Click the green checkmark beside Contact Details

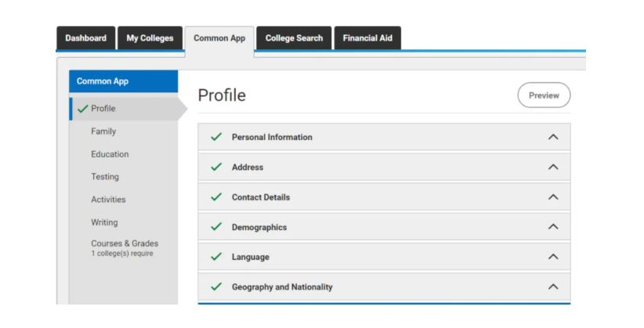[x=216, y=196]
